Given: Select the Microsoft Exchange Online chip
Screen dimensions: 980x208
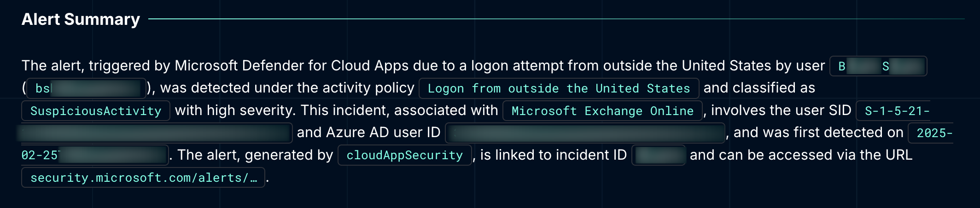Looking at the screenshot, I should click(602, 111).
